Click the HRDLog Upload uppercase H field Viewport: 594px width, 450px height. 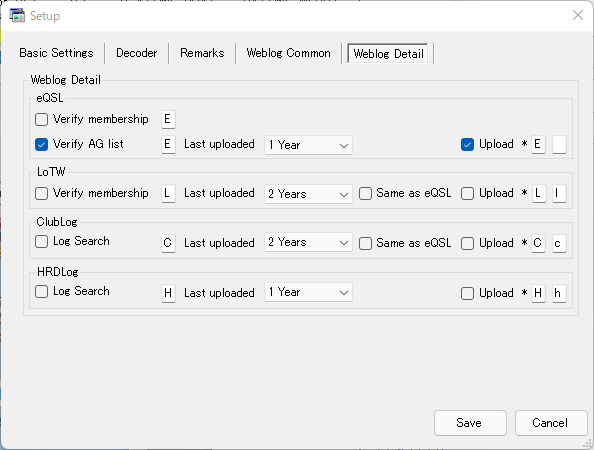coord(538,294)
